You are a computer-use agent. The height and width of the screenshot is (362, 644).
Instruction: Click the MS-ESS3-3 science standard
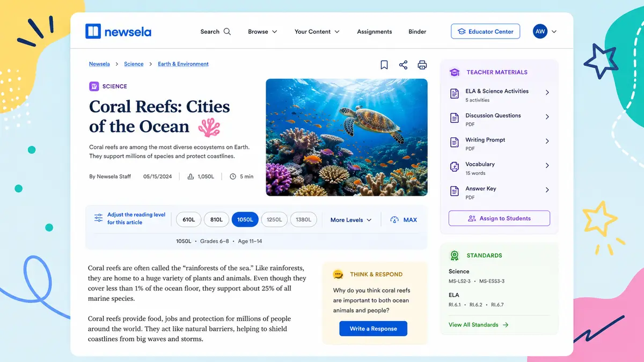(492, 281)
